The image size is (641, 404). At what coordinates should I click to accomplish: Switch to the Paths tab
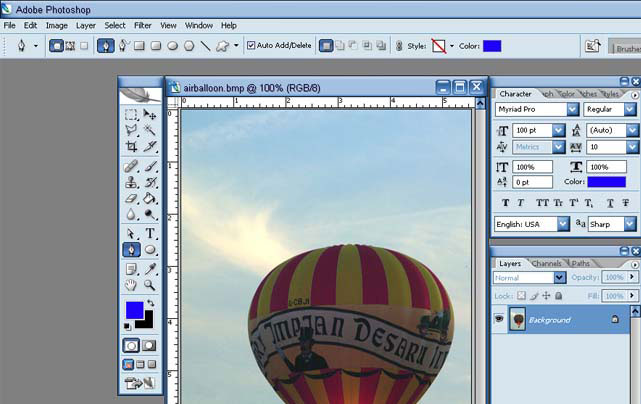pyautogui.click(x=581, y=263)
